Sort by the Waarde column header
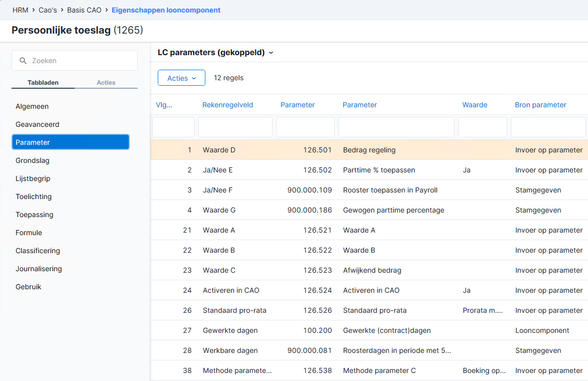Viewport: 588px width, 381px height. click(x=474, y=105)
